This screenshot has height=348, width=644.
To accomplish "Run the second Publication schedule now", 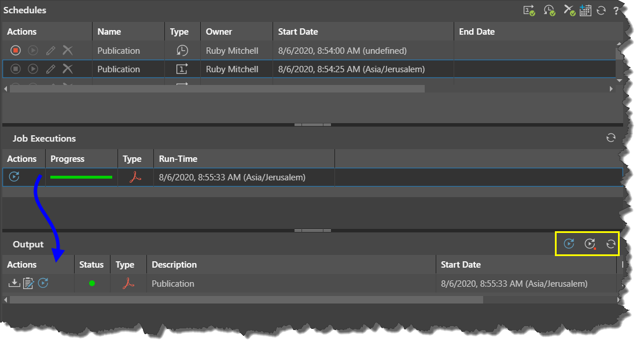I will 33,69.
